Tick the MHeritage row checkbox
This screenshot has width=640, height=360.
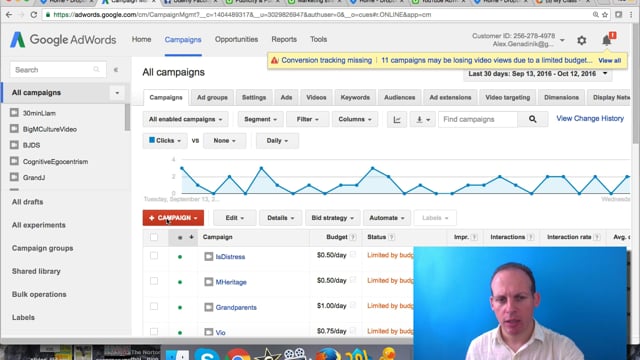[x=154, y=281]
